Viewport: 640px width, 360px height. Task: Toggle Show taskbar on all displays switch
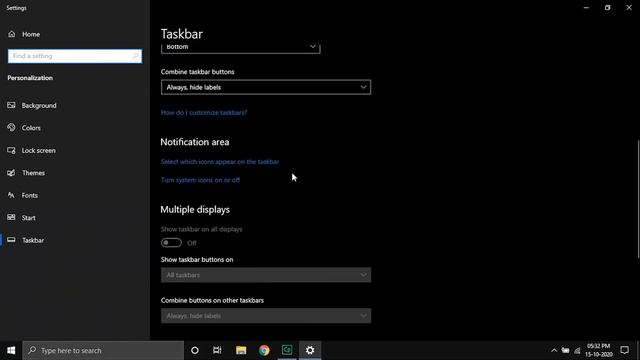(171, 243)
